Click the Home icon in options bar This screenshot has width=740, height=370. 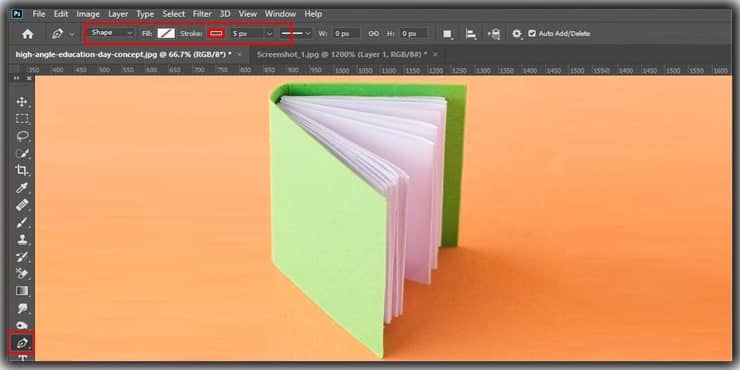click(28, 34)
